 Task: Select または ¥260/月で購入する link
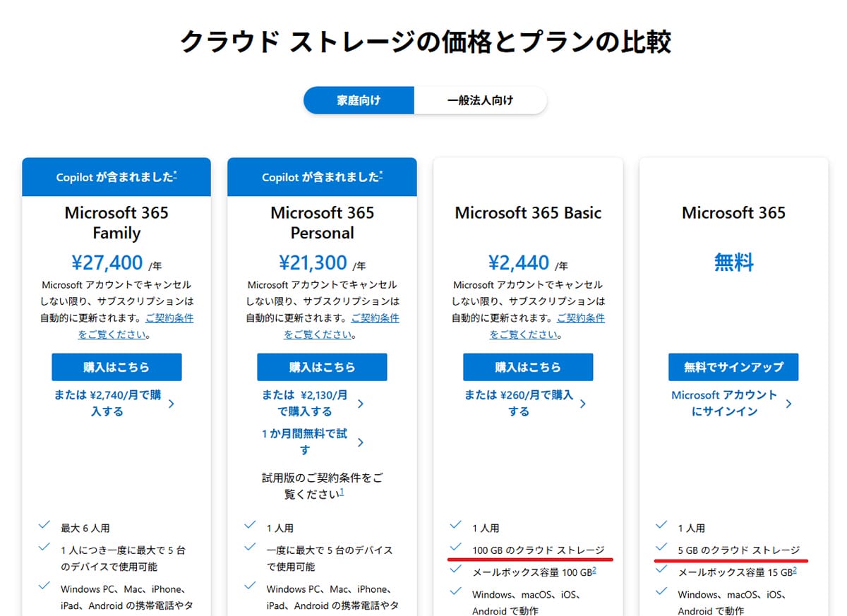click(x=519, y=403)
